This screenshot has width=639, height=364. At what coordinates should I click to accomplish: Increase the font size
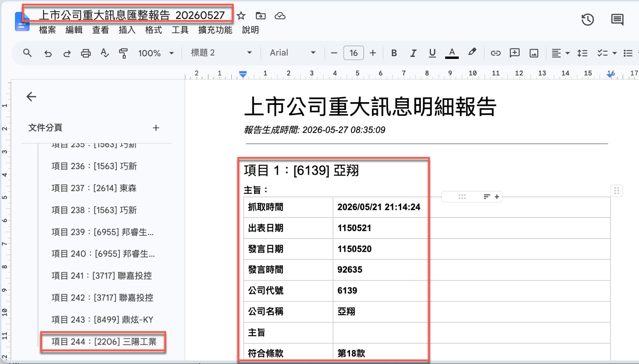tap(373, 53)
